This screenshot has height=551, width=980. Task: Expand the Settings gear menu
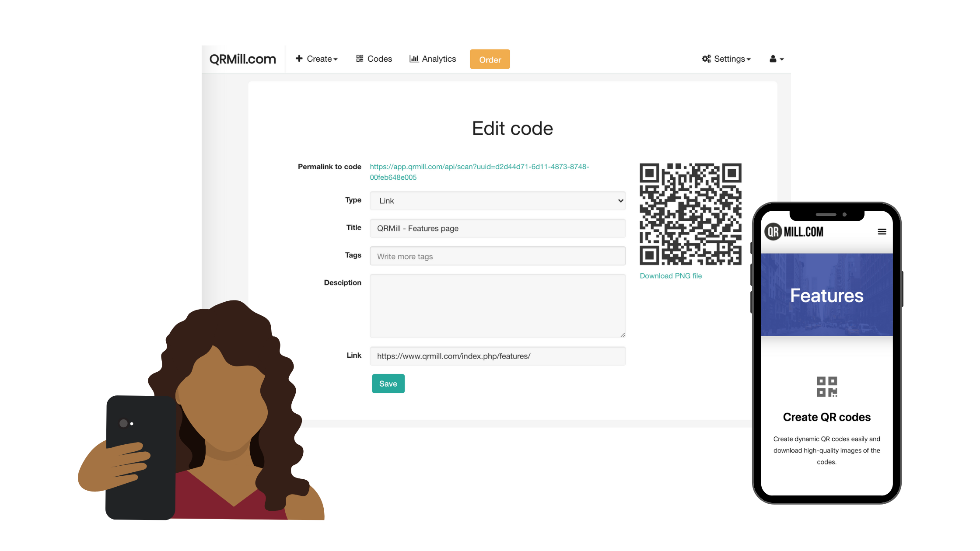pyautogui.click(x=727, y=59)
